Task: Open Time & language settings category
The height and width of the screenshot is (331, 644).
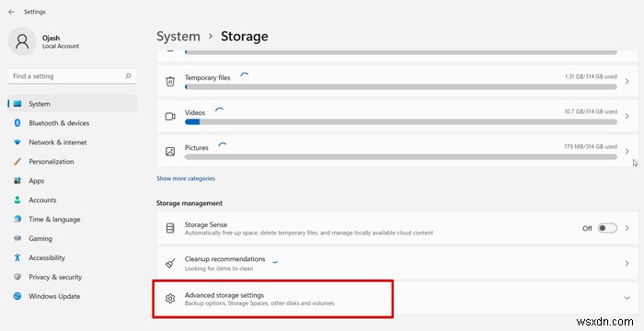Action: click(x=73, y=219)
